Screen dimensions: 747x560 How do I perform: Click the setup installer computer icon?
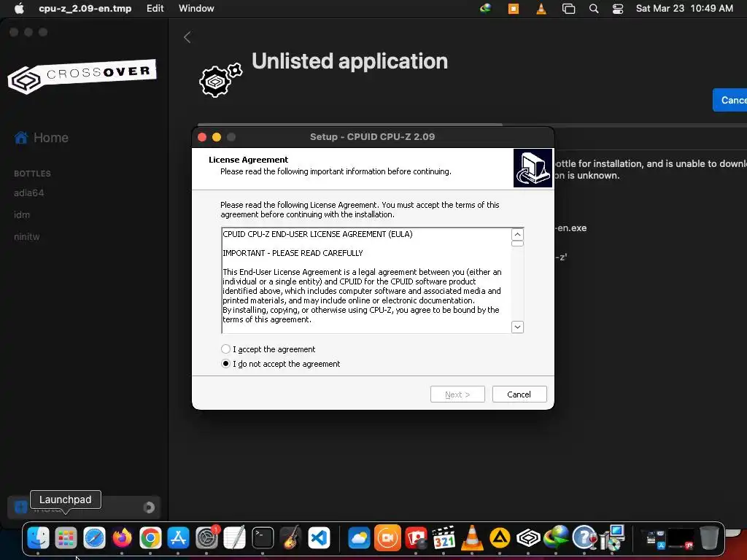(533, 168)
